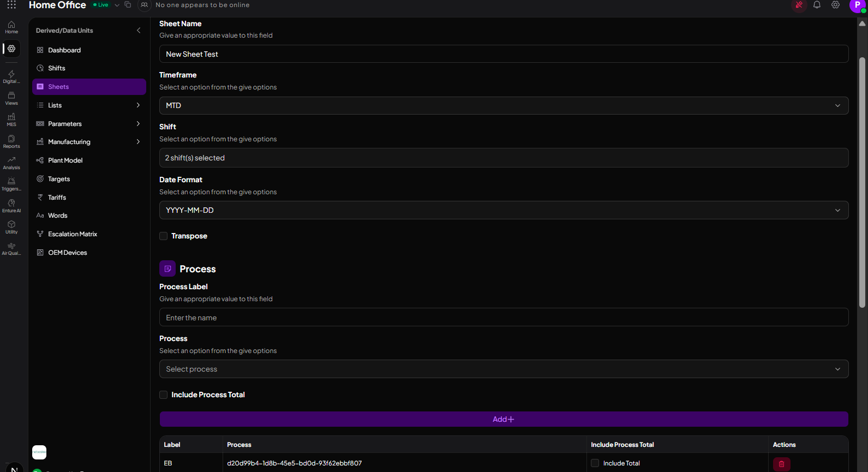Open the user profile avatar P
Screen dimensions: 868x472
[x=857, y=5]
